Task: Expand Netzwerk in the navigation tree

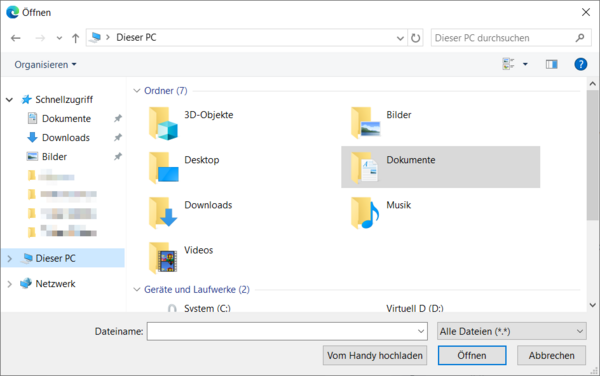Action: point(10,284)
